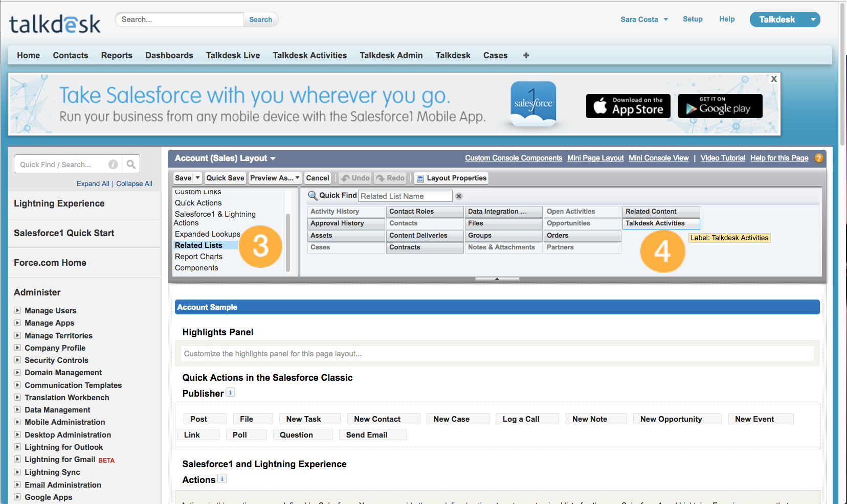
Task: Open the Home tab
Action: click(x=28, y=55)
